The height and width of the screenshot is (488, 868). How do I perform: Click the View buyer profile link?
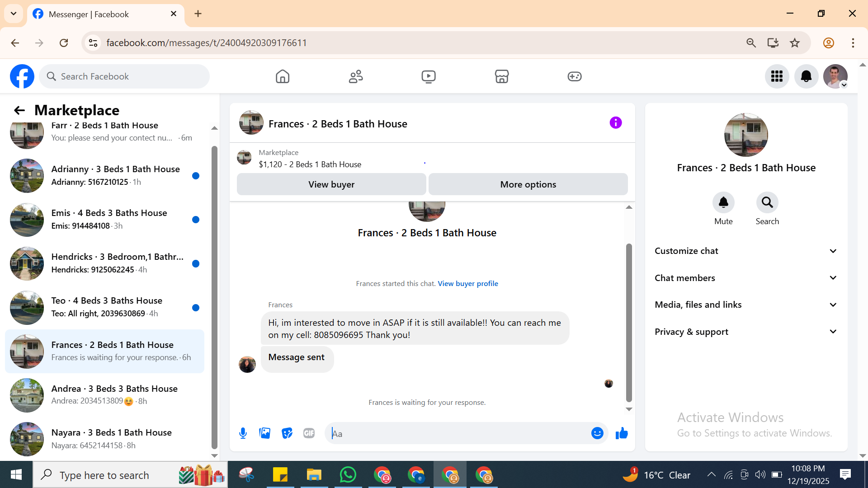point(467,283)
